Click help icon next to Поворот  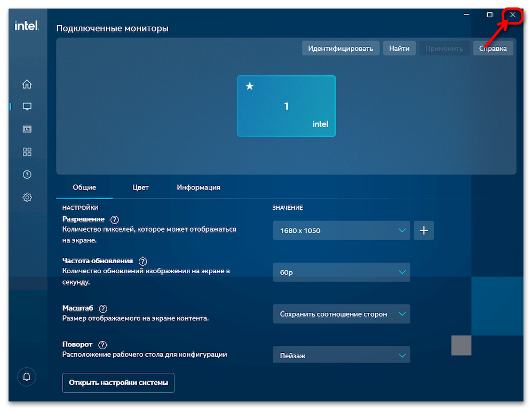click(102, 345)
